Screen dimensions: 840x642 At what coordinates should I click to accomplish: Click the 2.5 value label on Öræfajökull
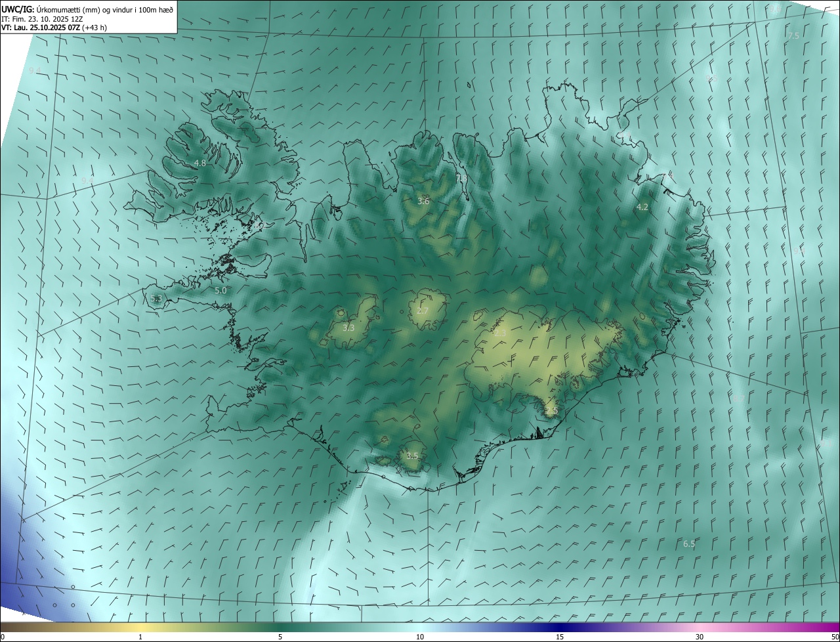[x=551, y=411]
